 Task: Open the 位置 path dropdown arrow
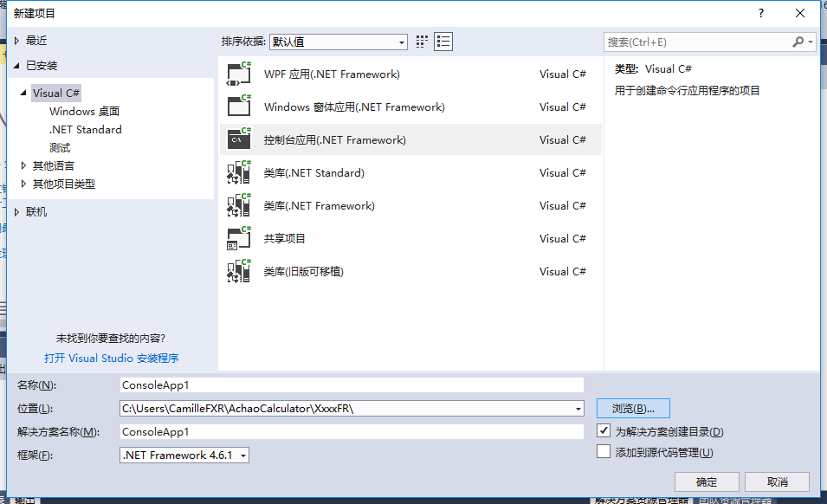coord(578,409)
